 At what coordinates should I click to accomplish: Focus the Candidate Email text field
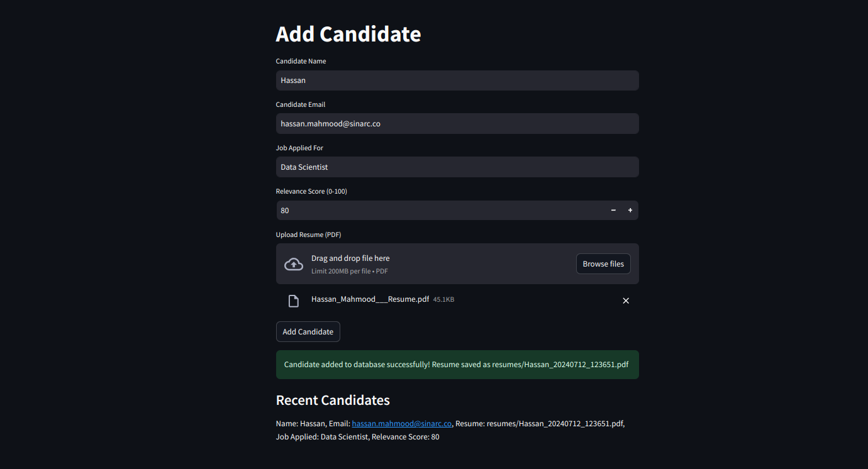(x=457, y=124)
